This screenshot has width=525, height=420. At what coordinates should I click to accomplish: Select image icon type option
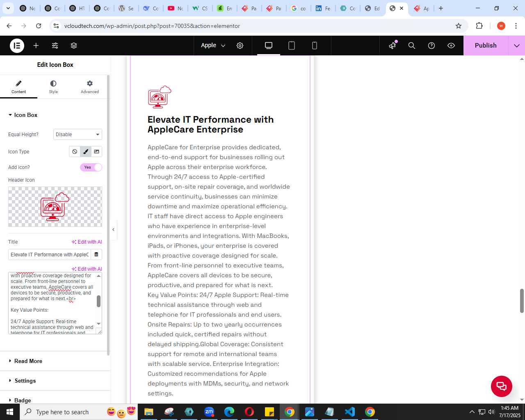point(97,152)
